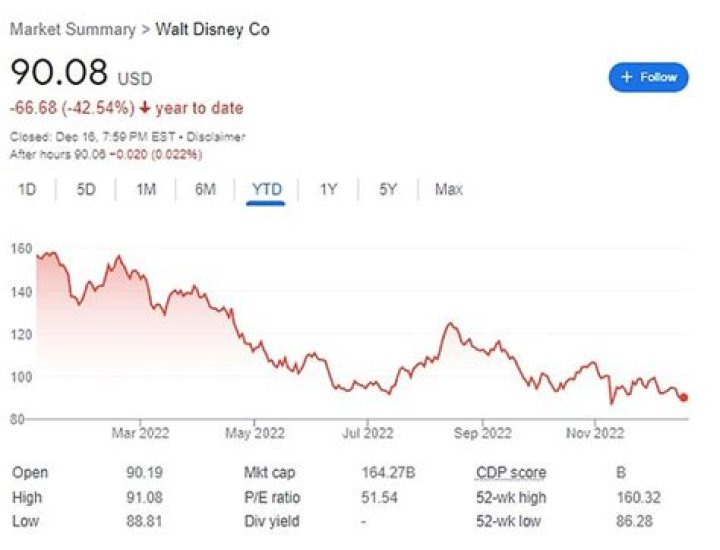Click the plus icon in Follow button
This screenshot has height=550, width=720.
coord(627,77)
